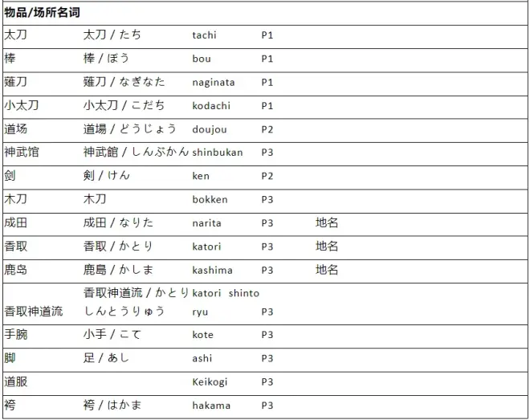Click the 'bokken' cell
This screenshot has width=530, height=420.
click(210, 199)
